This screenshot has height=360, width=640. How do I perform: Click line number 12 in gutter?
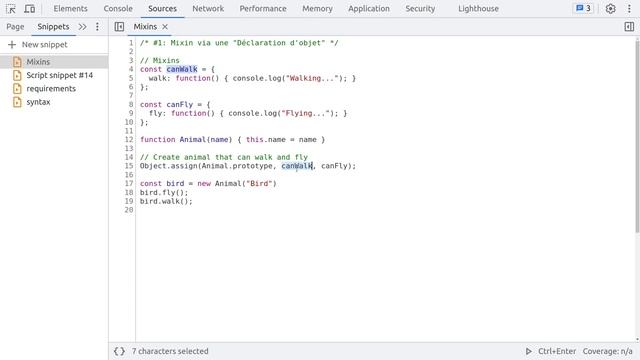129,140
